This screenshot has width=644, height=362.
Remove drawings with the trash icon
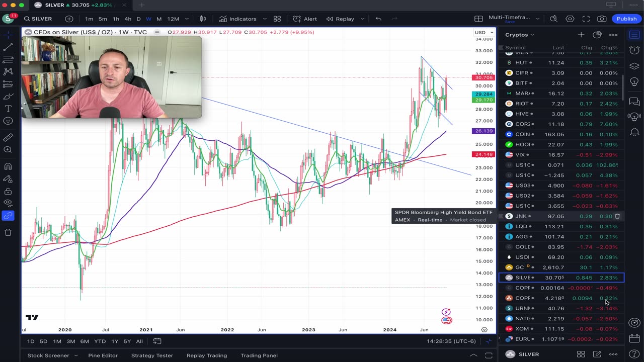(x=8, y=232)
